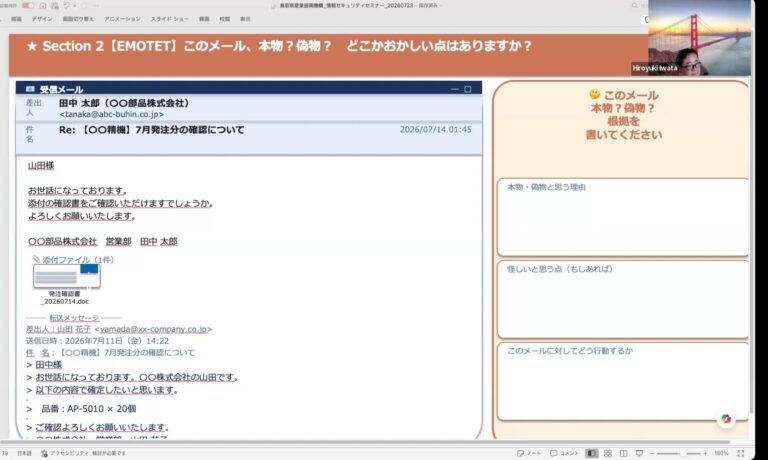Click the 〇〇部品株式会社 営業部 signature line
The image size is (768, 460).
(103, 242)
